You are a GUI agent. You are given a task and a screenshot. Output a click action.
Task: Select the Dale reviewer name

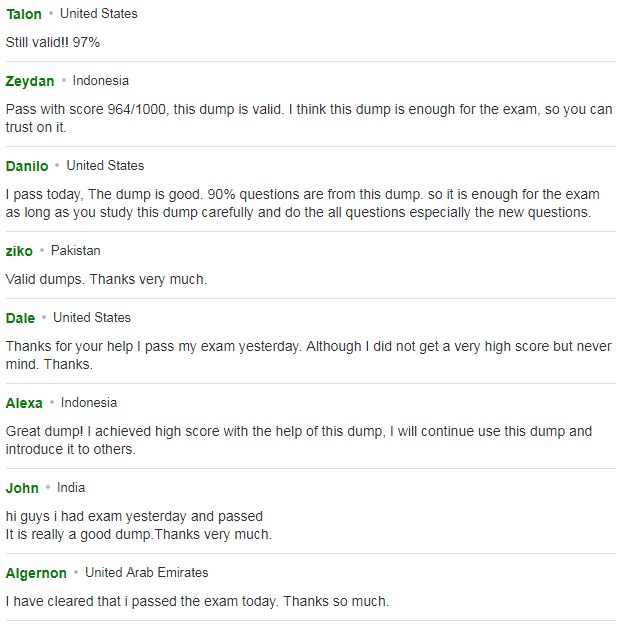[x=20, y=318]
